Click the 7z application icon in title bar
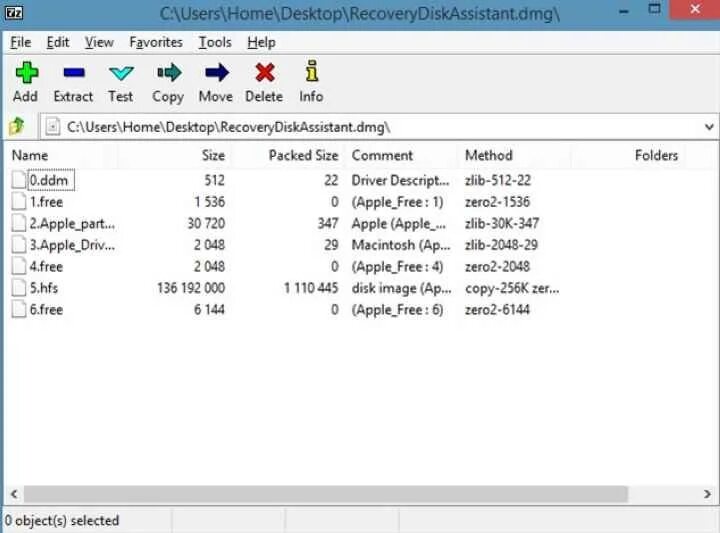This screenshot has width=720, height=533. pos(13,13)
